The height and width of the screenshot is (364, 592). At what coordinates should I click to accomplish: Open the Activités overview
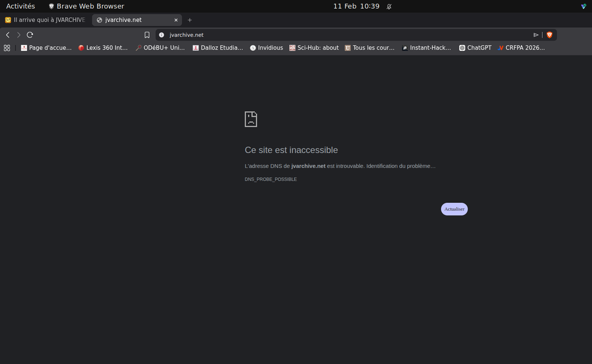click(20, 6)
